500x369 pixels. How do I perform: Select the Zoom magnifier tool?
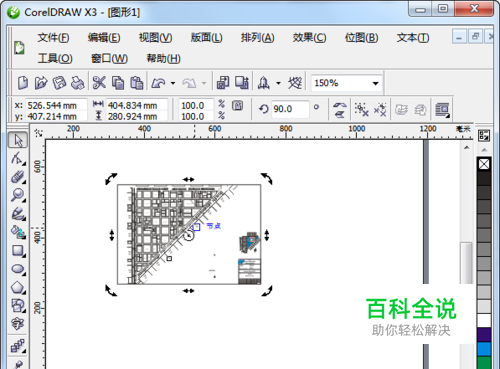pyautogui.click(x=18, y=195)
